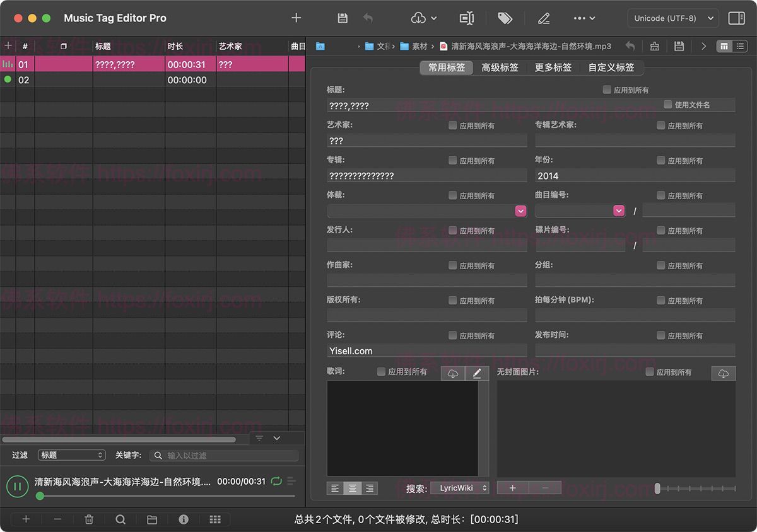Click the tag icon in top toolbar
Viewport: 757px width, 532px height.
505,18
